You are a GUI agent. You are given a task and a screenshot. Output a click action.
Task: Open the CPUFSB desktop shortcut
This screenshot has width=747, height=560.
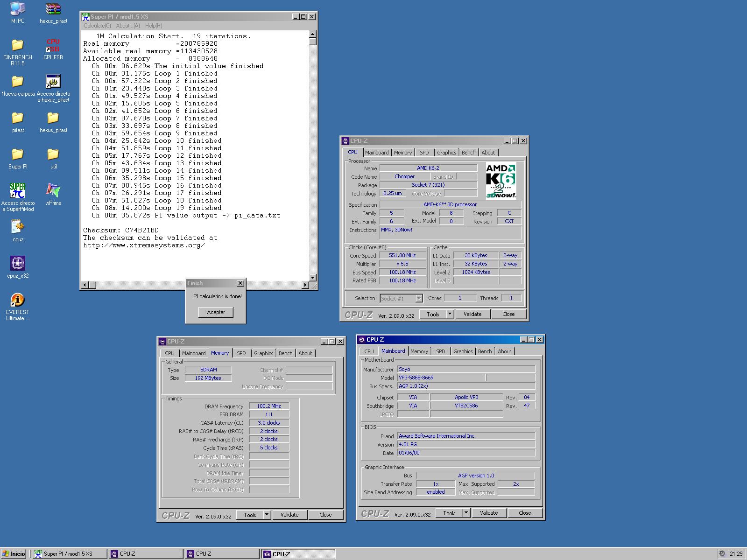pos(53,46)
